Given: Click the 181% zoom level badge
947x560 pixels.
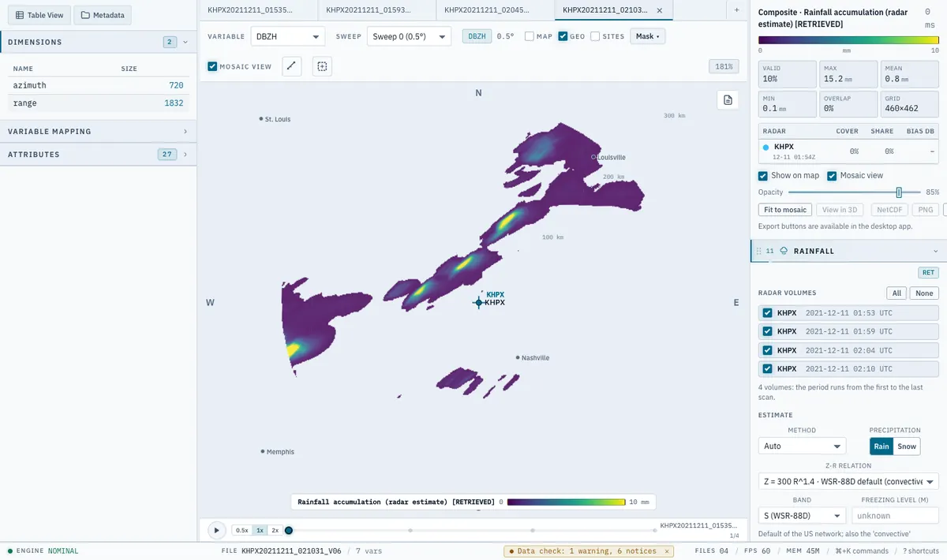Looking at the screenshot, I should point(724,66).
